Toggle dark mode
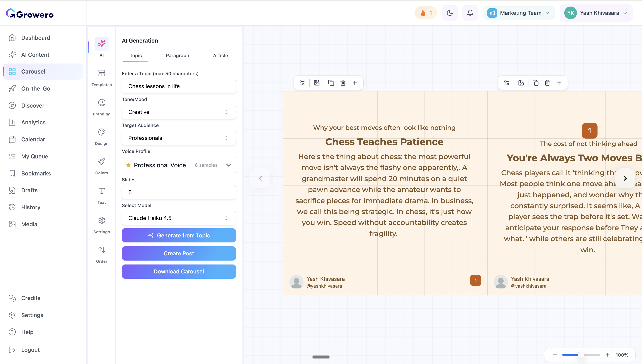642x364 pixels. coord(450,13)
